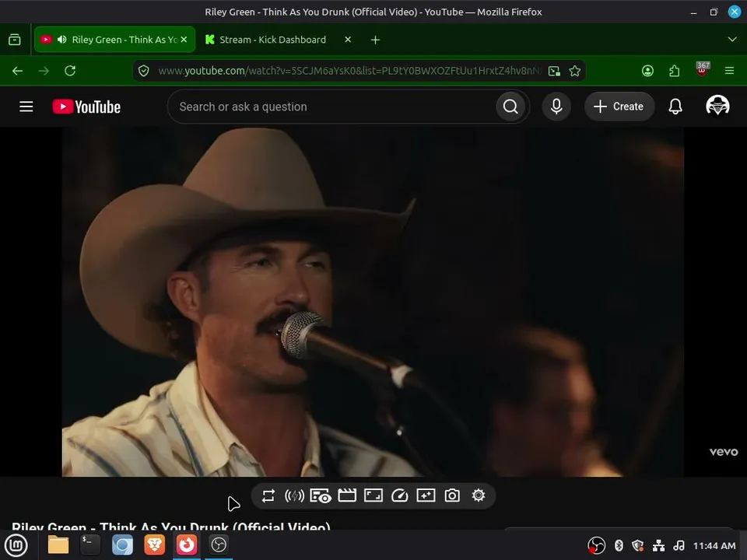The image size is (747, 560).
Task: Click the vevo logo on video
Action: tap(724, 452)
